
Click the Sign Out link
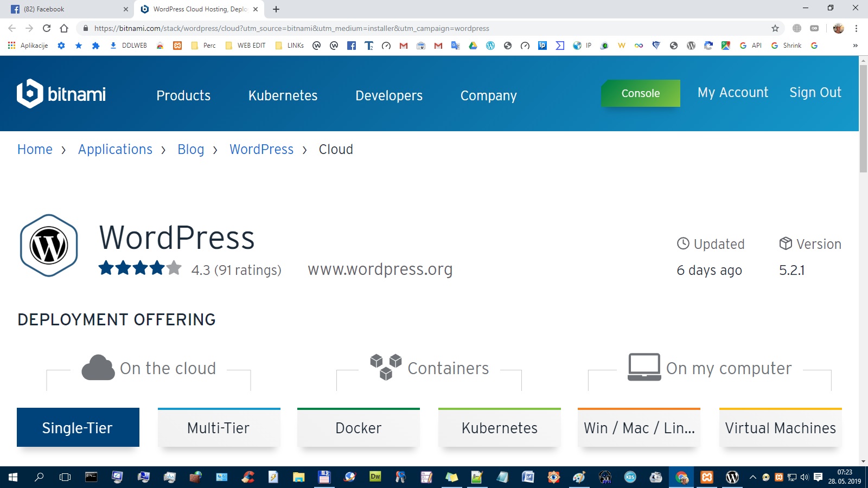(x=815, y=93)
